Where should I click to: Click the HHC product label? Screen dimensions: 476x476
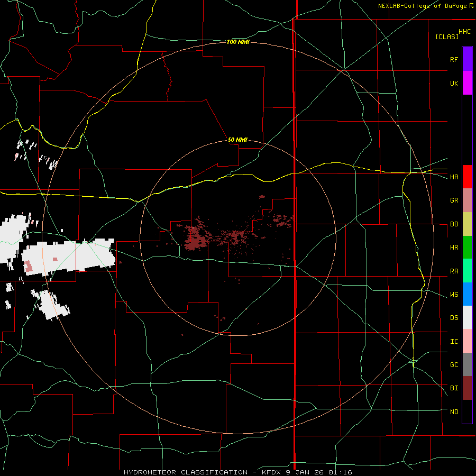(x=464, y=32)
